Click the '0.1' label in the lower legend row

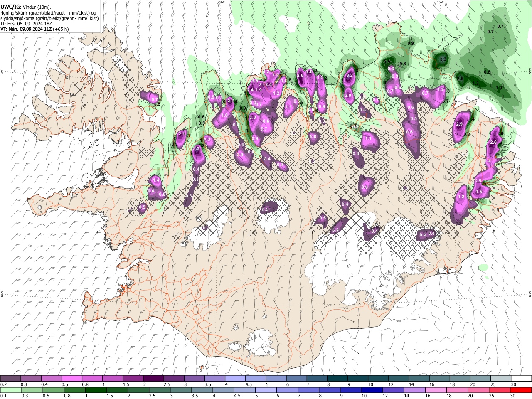3,396
